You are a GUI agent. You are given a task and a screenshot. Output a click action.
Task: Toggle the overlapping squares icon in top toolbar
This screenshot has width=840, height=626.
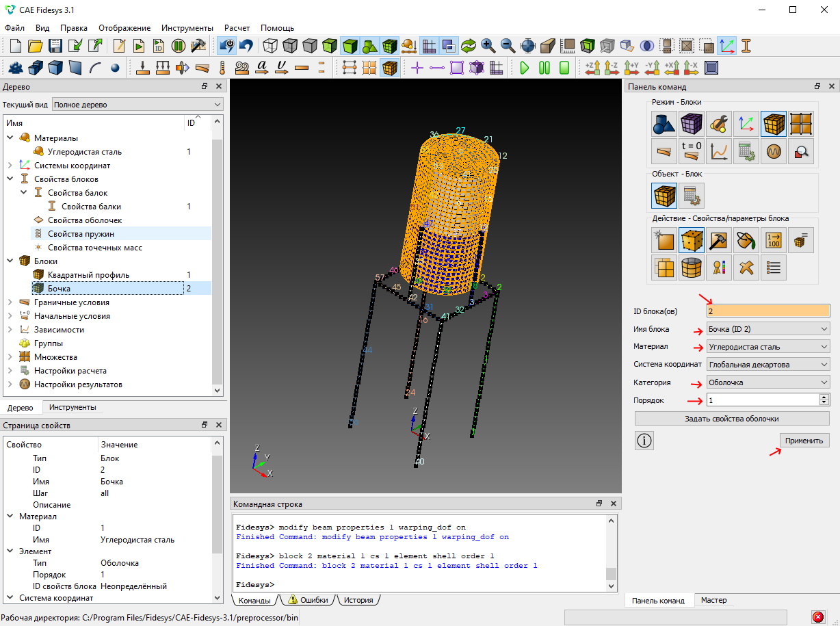[449, 46]
